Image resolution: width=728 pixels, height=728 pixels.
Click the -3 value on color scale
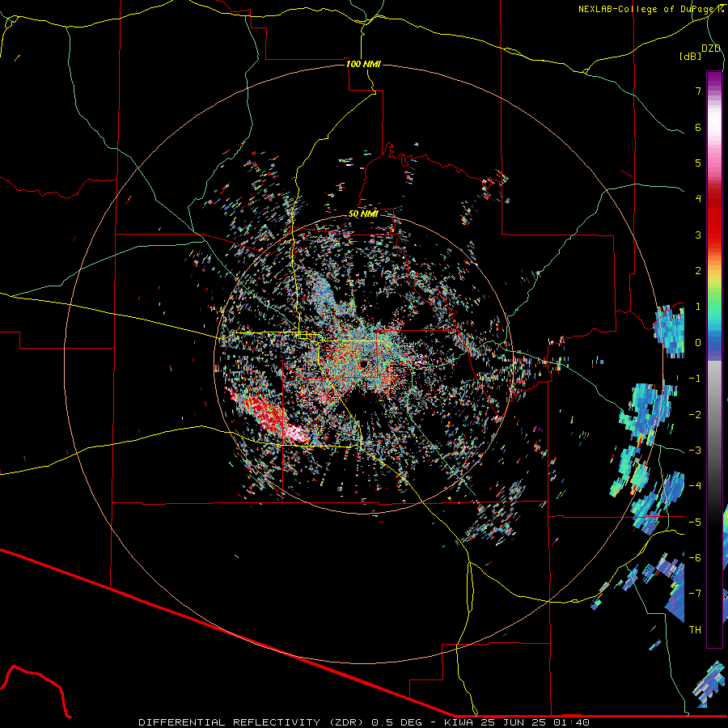click(695, 451)
